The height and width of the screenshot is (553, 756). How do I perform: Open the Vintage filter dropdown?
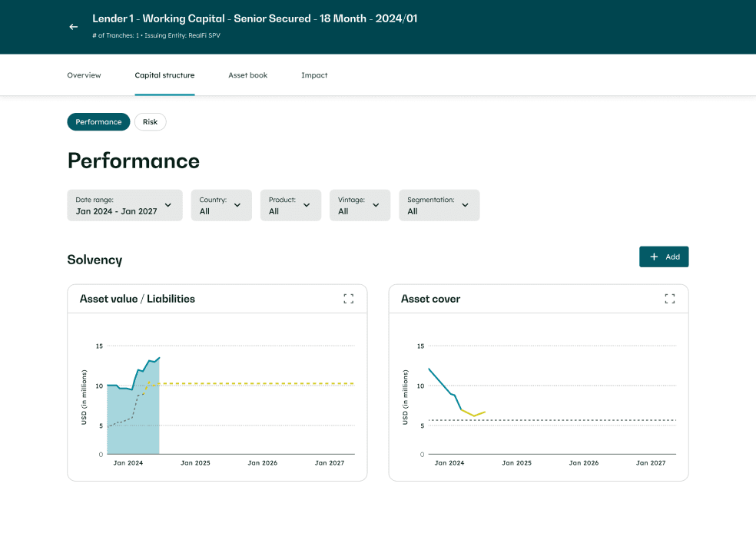click(360, 205)
